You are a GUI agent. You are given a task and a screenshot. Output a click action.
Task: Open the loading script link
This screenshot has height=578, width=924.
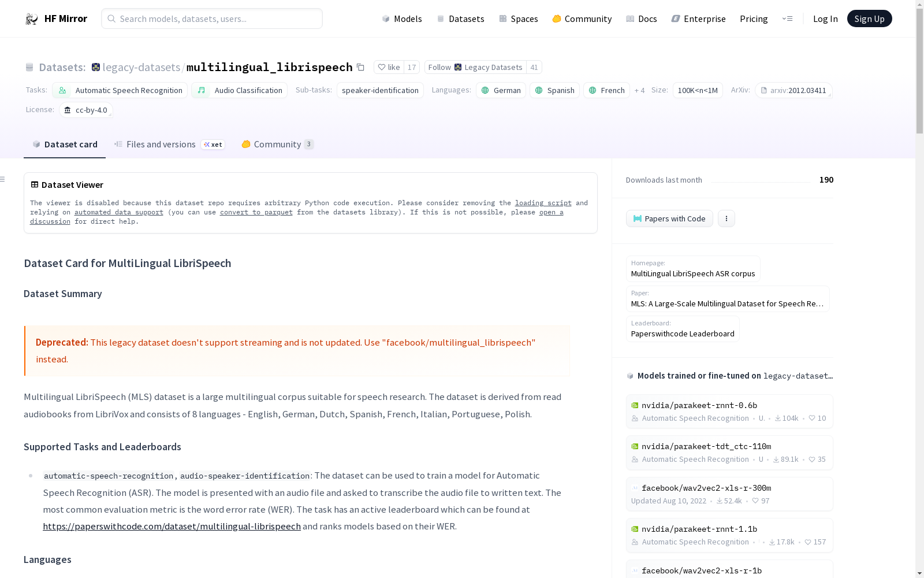click(x=543, y=203)
